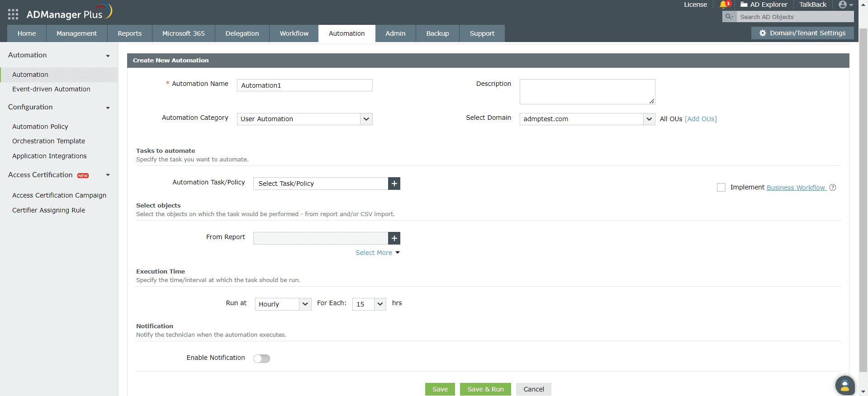This screenshot has height=396, width=868.
Task: Click the Cancel button
Action: click(534, 389)
